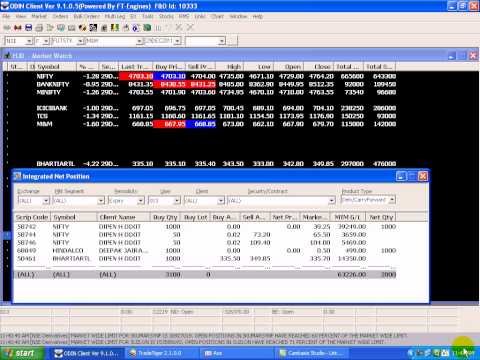Viewport: 480px width, 360px height.
Task: Close the Integrated Net Position window
Action: 423,176
